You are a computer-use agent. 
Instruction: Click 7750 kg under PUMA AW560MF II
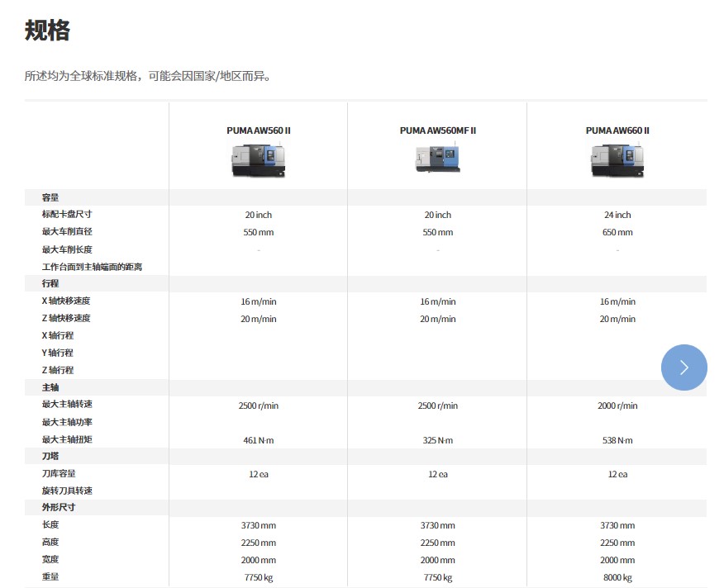438,578
